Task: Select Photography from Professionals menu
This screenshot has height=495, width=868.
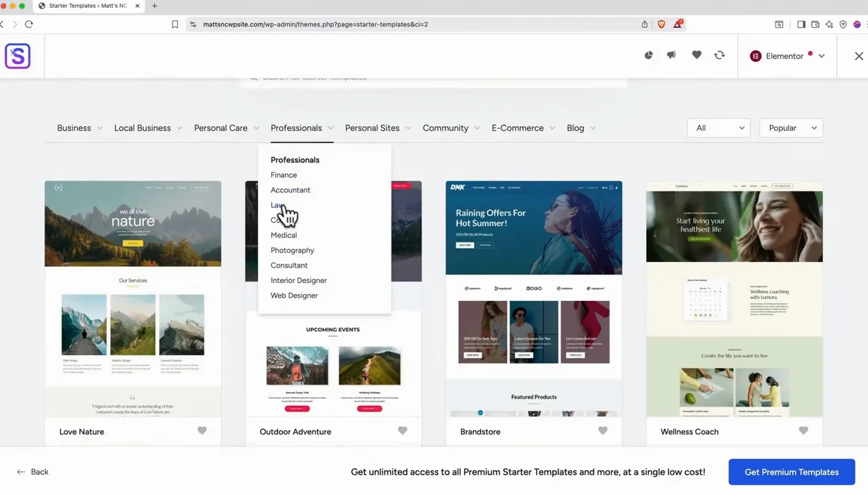Action: [x=292, y=250]
